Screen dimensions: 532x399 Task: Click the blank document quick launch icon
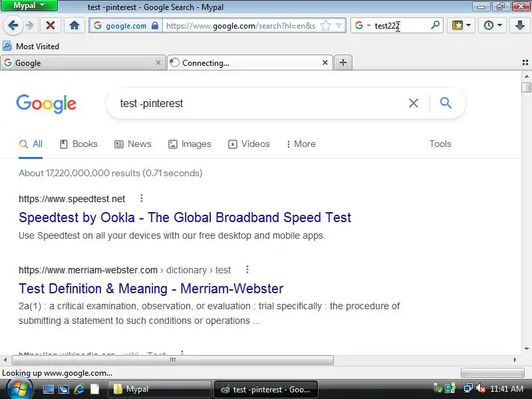95,389
